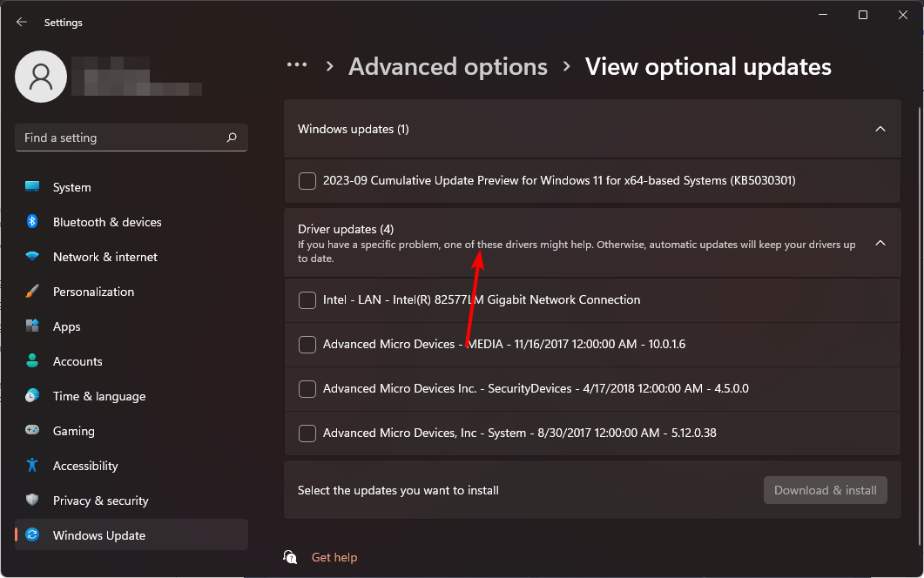Open Accessibility settings
This screenshot has width=924, height=578.
(85, 466)
